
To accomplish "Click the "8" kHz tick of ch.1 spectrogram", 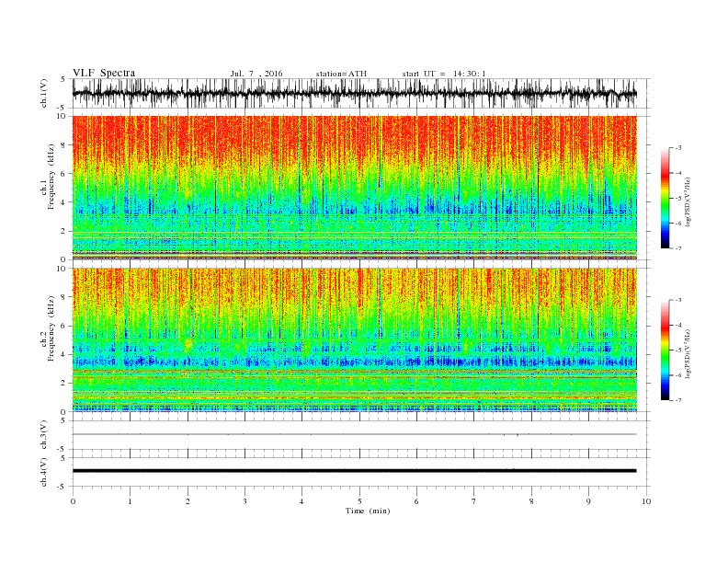I will (63, 145).
